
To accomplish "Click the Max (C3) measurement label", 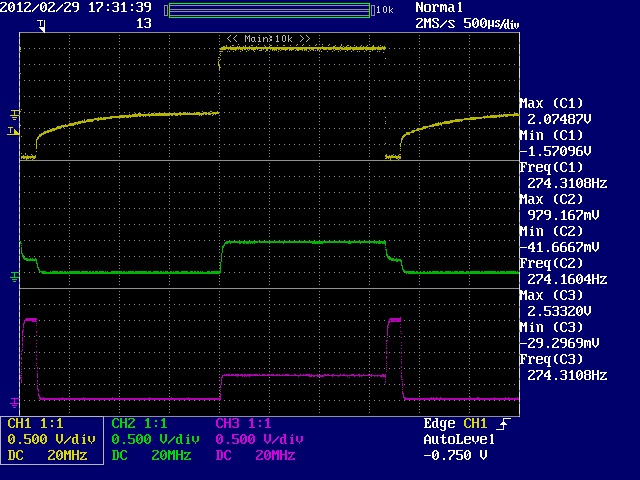I will coord(551,295).
